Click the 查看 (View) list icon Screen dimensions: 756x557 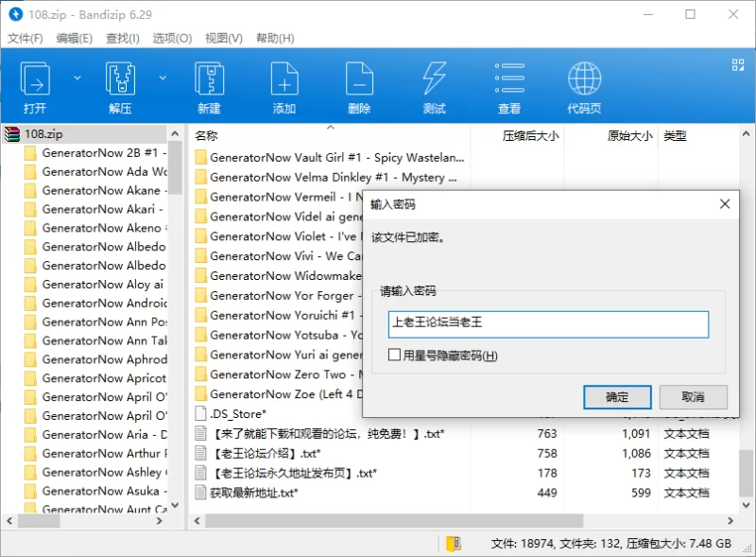click(x=509, y=78)
